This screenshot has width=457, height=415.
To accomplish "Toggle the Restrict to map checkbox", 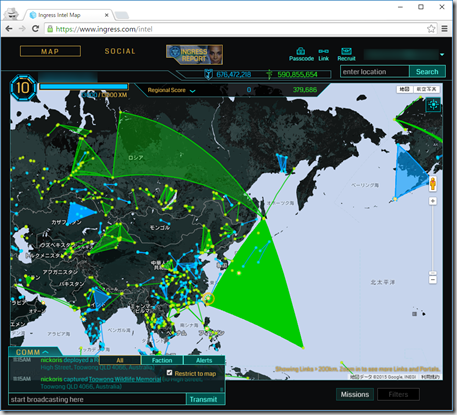I will [x=169, y=373].
